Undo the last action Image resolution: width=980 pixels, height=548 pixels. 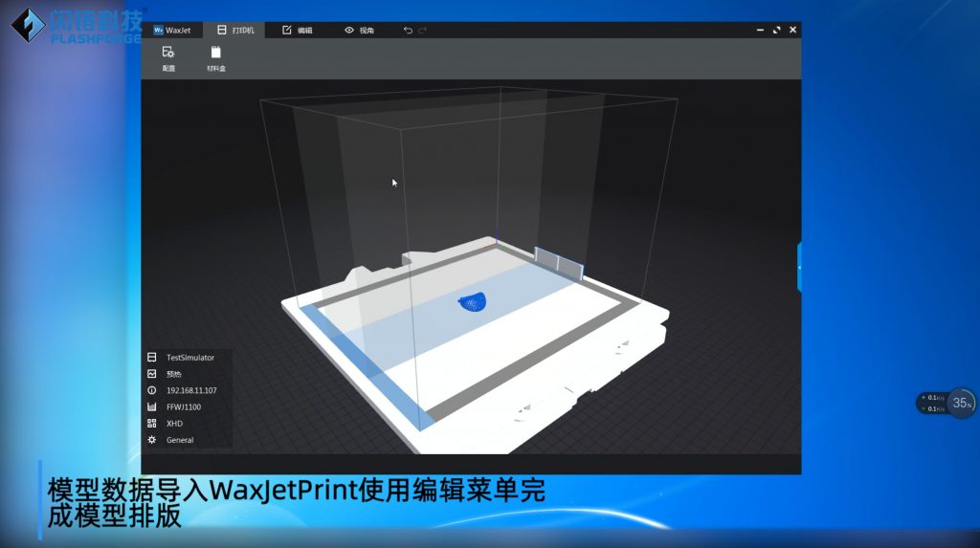[x=408, y=30]
